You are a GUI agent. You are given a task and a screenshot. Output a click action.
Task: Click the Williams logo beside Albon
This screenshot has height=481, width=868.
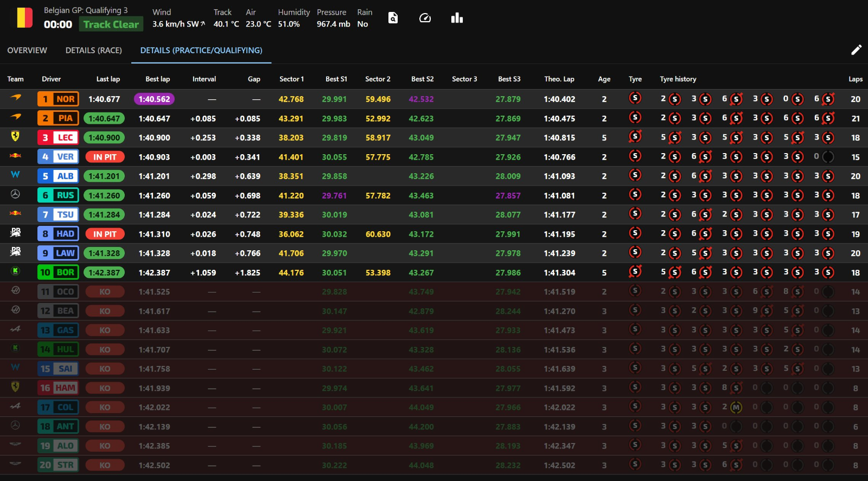pyautogui.click(x=15, y=175)
